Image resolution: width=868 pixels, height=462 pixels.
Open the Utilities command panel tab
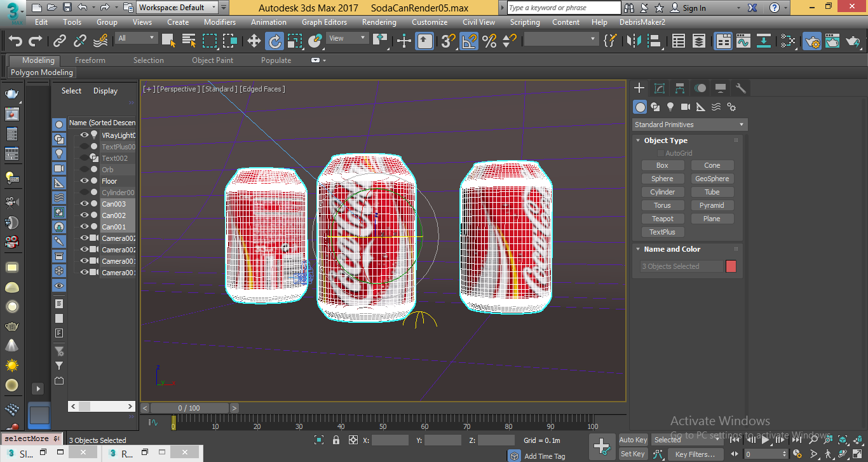[x=740, y=88]
